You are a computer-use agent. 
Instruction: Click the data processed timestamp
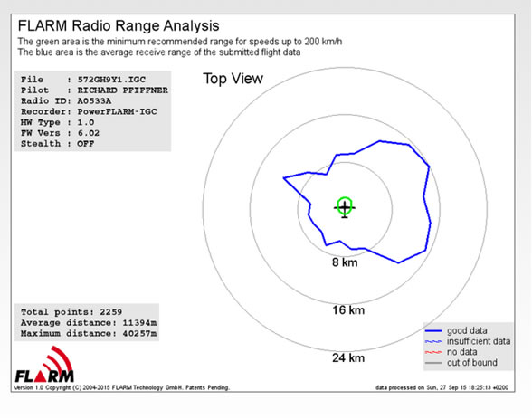(x=442, y=387)
